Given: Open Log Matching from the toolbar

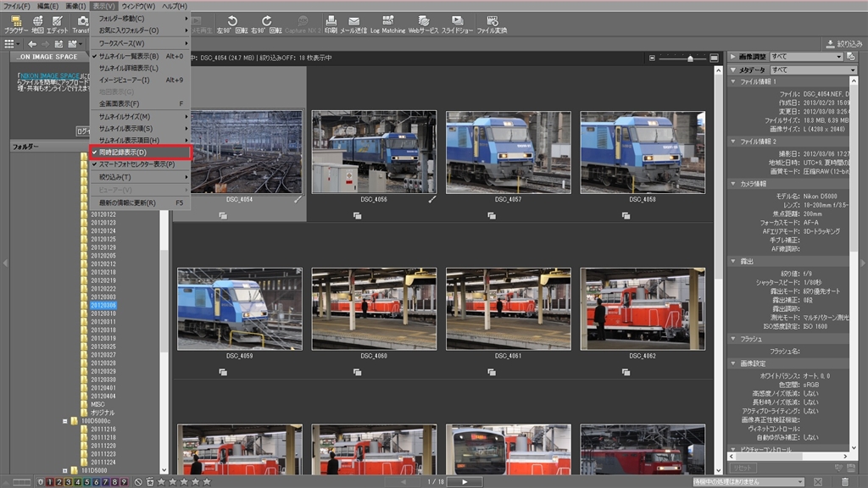Looking at the screenshot, I should point(387,23).
